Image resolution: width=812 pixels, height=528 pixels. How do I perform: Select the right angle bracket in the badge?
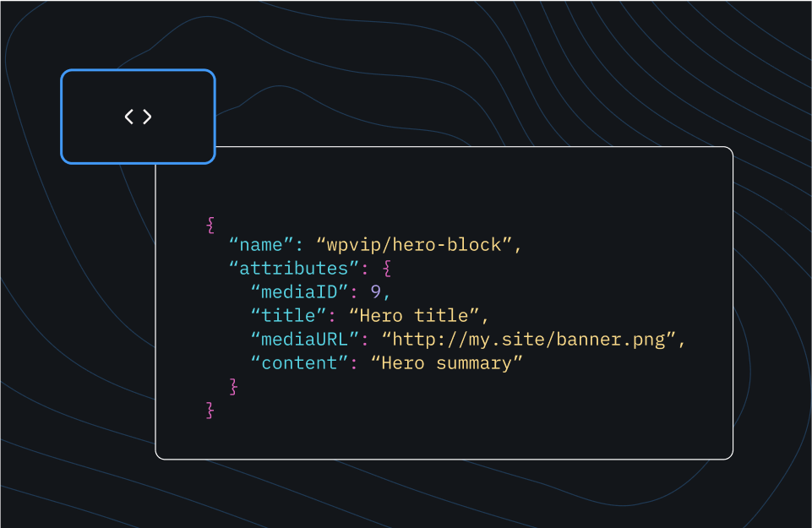146,117
